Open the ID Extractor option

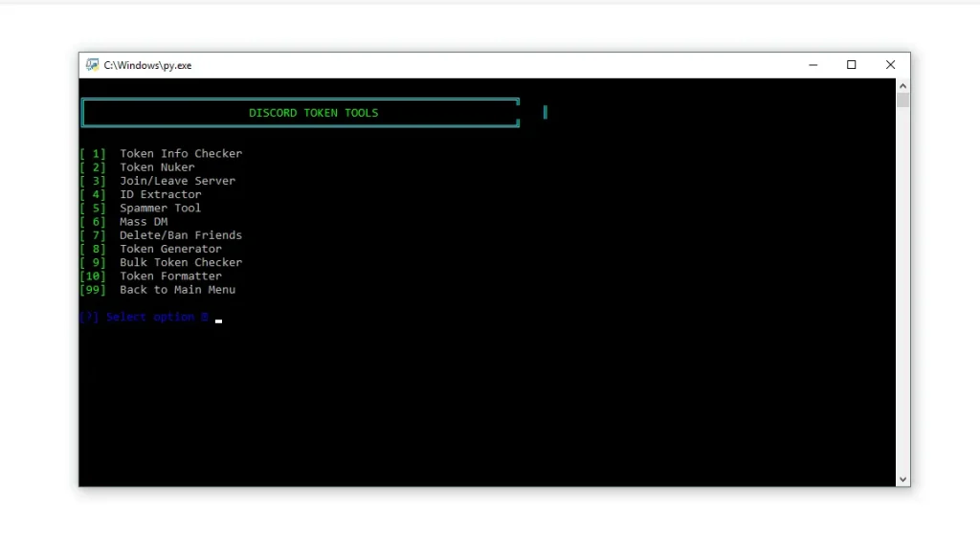tap(160, 194)
